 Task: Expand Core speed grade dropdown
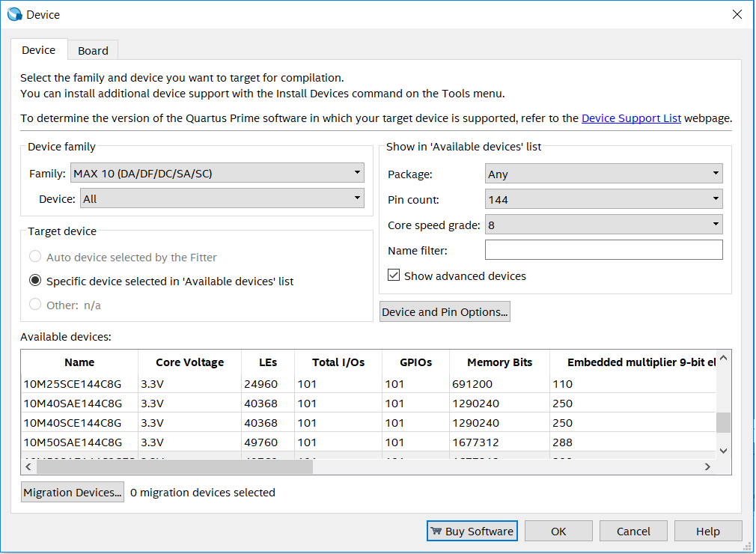pyautogui.click(x=603, y=224)
